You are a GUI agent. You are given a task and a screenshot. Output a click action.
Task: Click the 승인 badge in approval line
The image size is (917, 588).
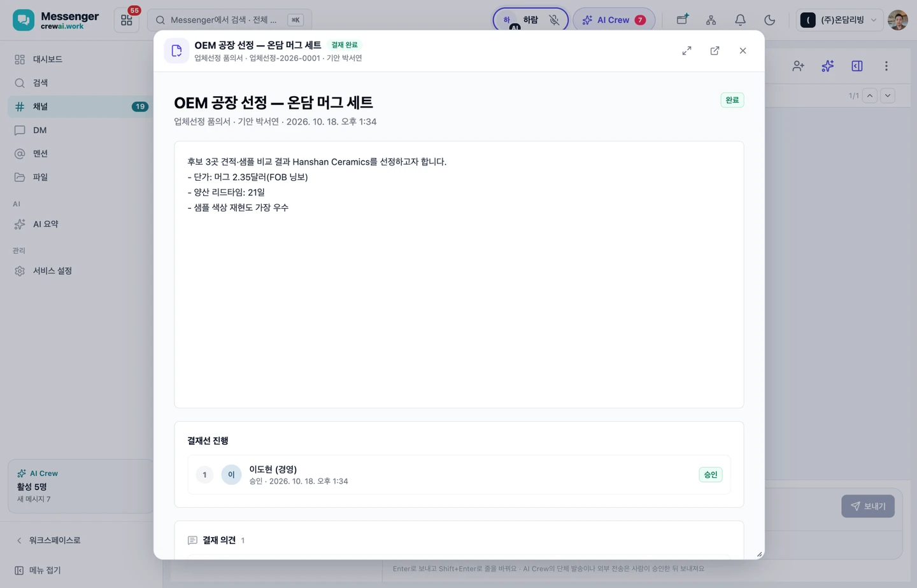(x=711, y=475)
